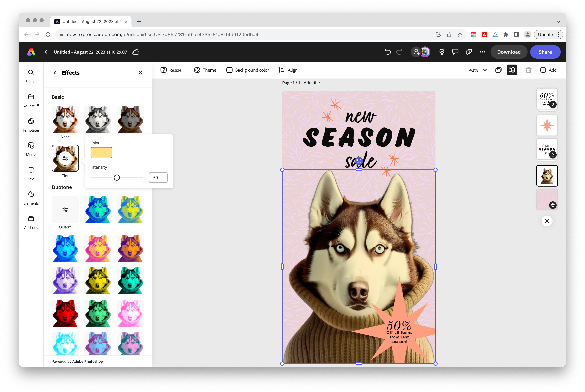
Task: Go back from the Effects panel
Action: (55, 73)
